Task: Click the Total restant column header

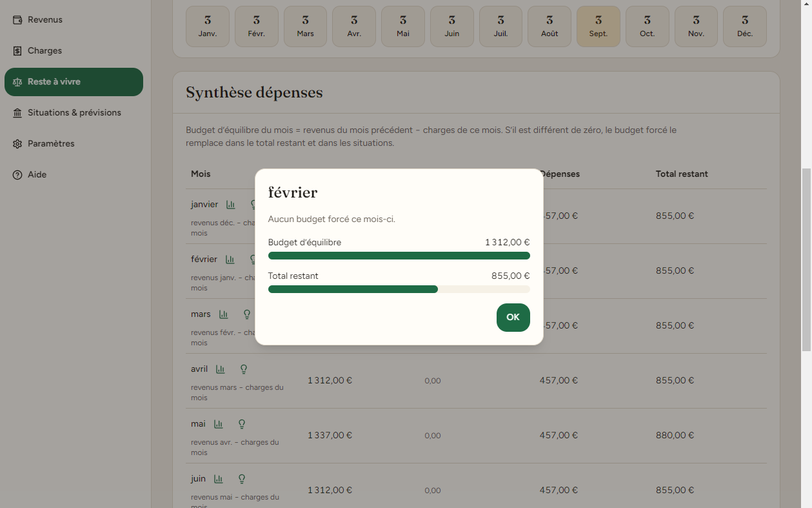Action: click(x=682, y=174)
